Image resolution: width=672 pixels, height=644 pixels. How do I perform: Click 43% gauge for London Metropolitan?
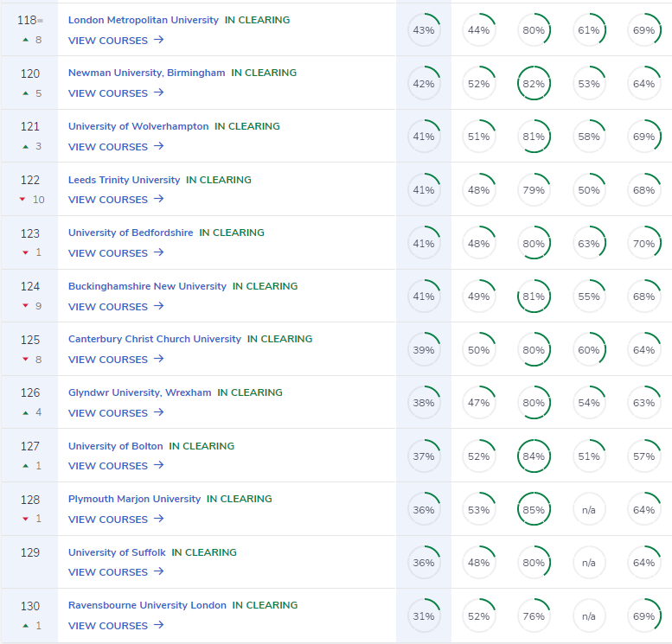coord(424,30)
